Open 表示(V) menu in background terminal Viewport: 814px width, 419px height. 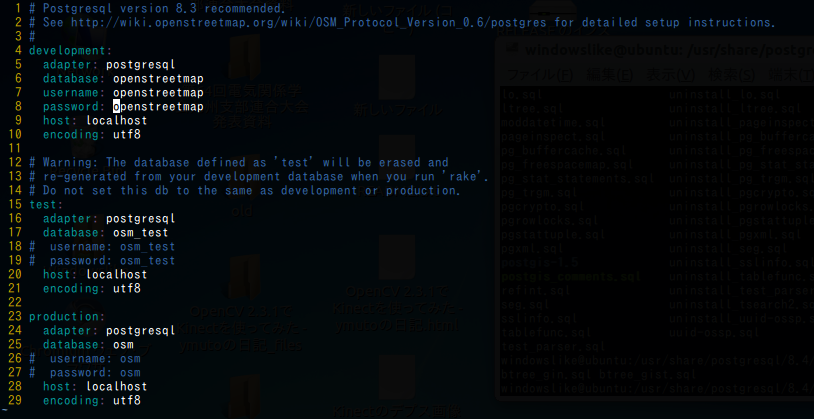pos(670,74)
